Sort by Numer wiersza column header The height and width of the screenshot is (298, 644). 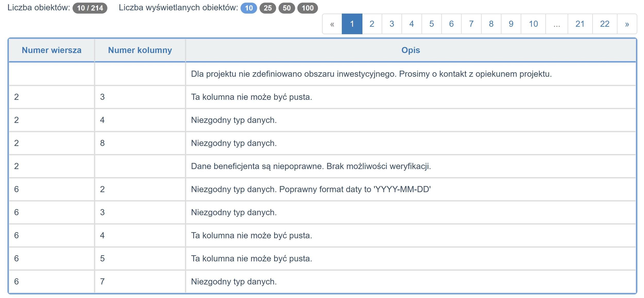coord(52,50)
